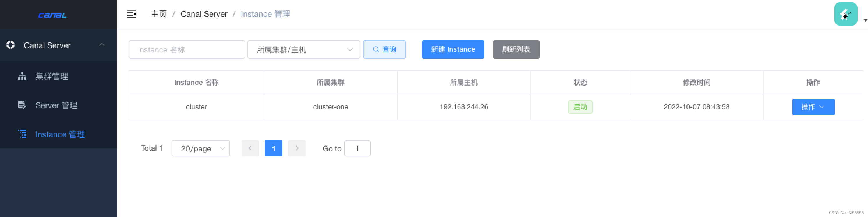Image resolution: width=868 pixels, height=217 pixels.
Task: Collapse the Canal Server submenu chevron
Action: [102, 45]
